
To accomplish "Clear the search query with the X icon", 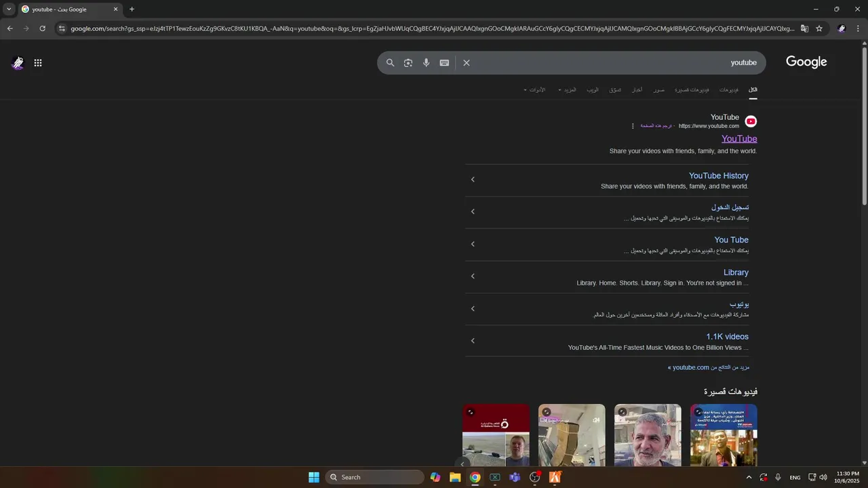I will 467,62.
